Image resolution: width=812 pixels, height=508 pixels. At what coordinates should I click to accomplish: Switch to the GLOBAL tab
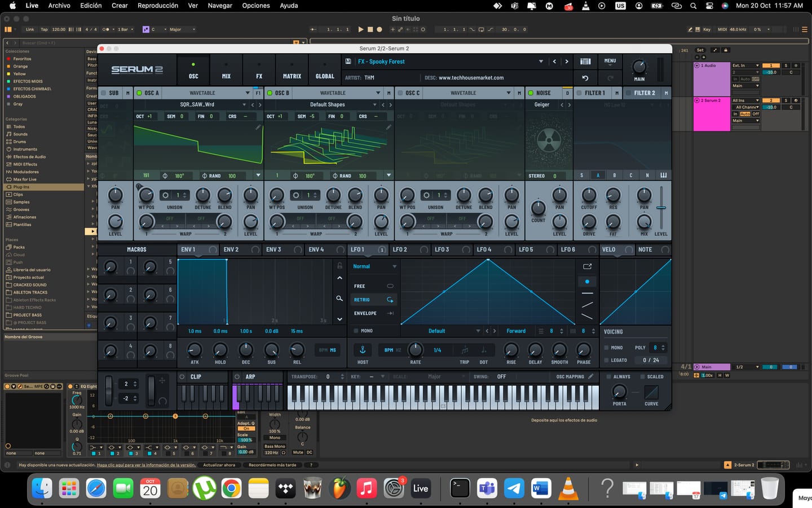[x=324, y=70]
